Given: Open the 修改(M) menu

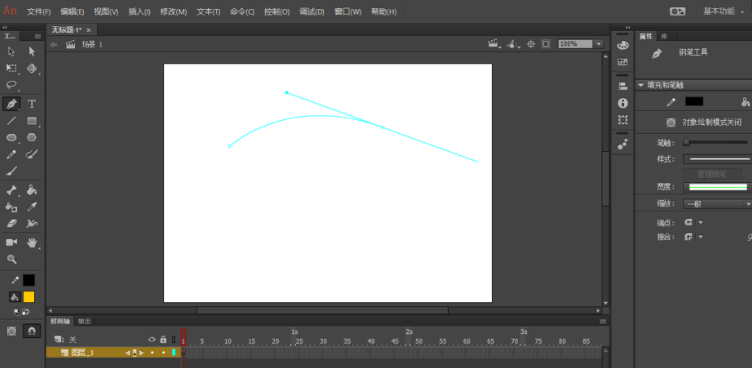Looking at the screenshot, I should 174,12.
